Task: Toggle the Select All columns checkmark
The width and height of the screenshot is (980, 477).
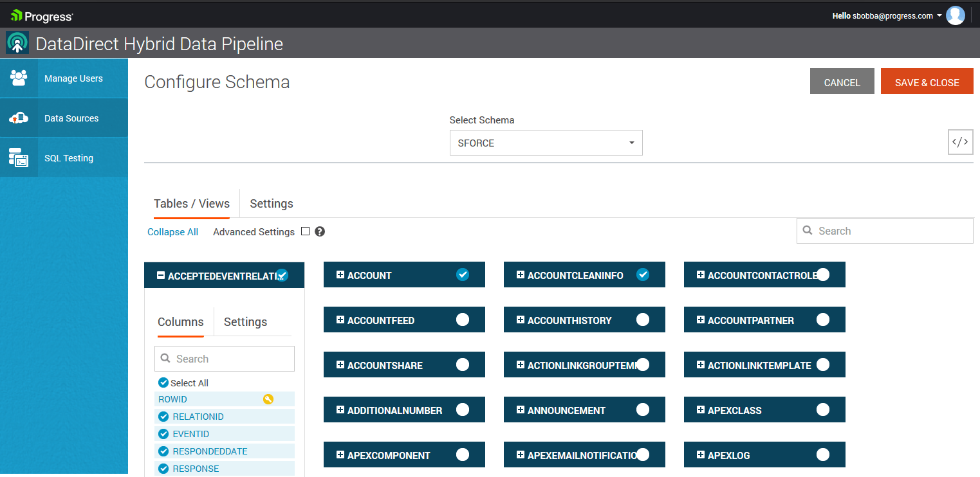Action: pos(163,382)
